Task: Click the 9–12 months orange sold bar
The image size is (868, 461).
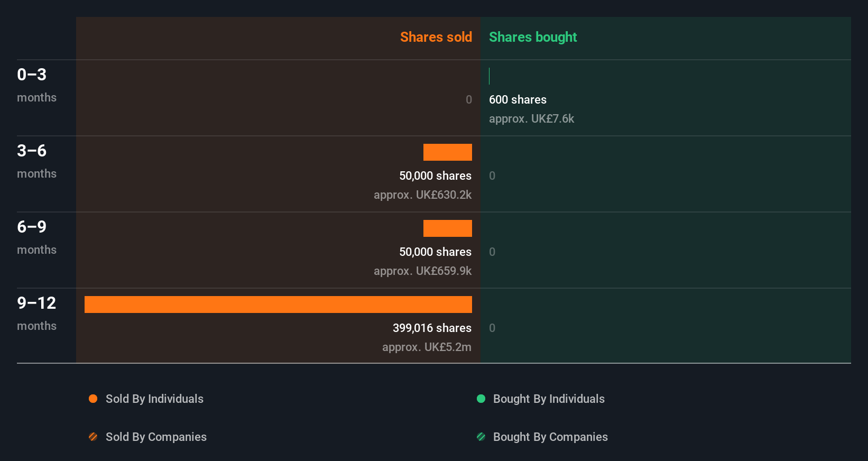Action: (278, 305)
